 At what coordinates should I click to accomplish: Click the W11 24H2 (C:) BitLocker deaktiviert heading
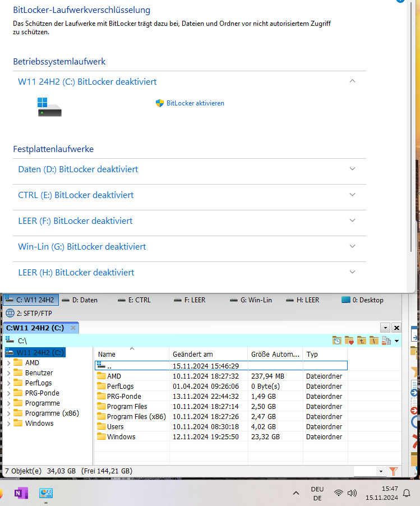pyautogui.click(x=87, y=82)
